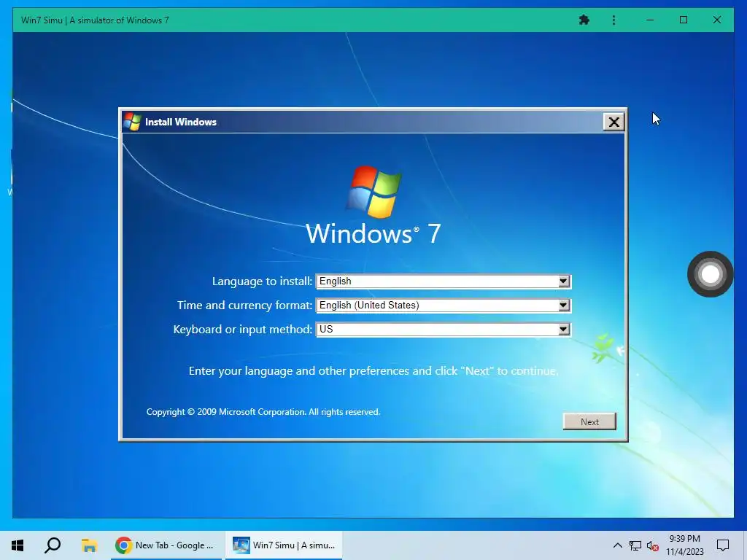Select Win7 Simu taskbar item
Screen dimensions: 747x560
tap(284, 545)
